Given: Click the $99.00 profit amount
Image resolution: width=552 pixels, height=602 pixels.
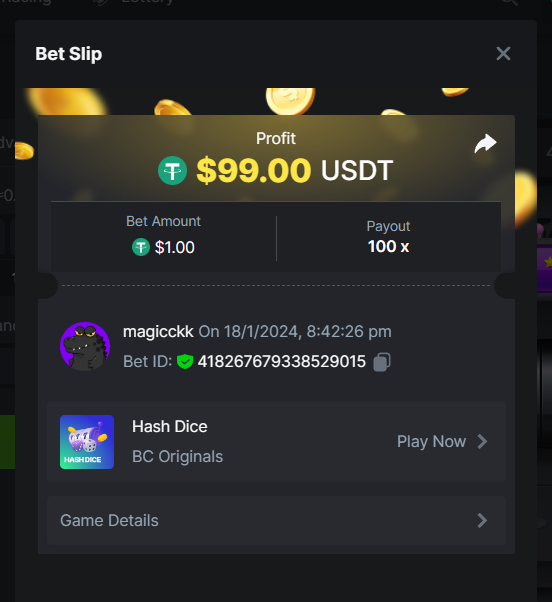Looking at the screenshot, I should coord(254,170).
